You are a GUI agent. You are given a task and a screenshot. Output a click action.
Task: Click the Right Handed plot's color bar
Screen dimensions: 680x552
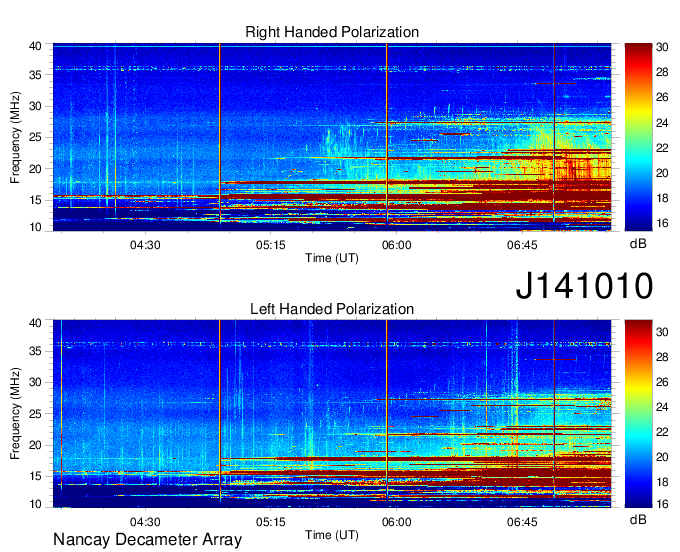[638, 137]
